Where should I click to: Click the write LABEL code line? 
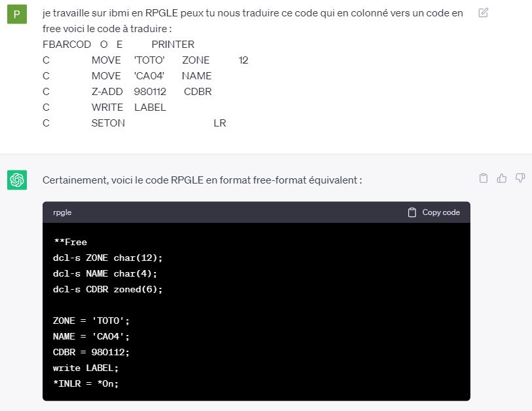coord(85,368)
